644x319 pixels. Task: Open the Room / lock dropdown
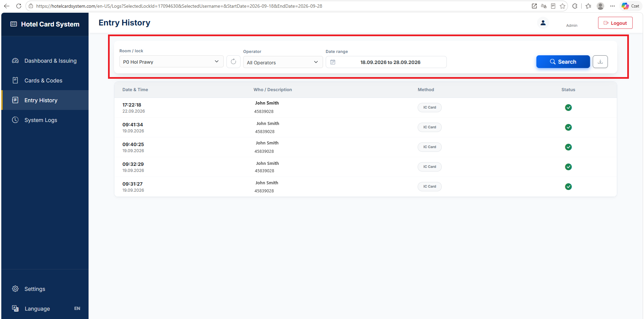pyautogui.click(x=171, y=62)
